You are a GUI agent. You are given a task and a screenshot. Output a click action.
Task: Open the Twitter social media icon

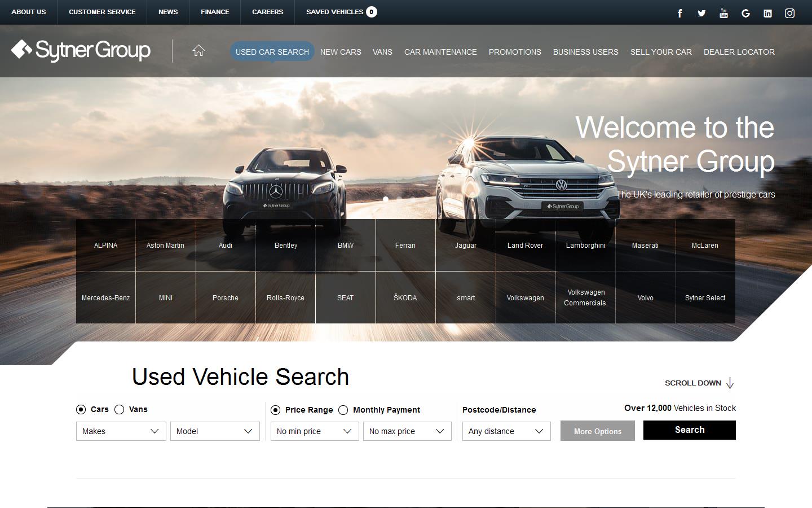coord(701,12)
